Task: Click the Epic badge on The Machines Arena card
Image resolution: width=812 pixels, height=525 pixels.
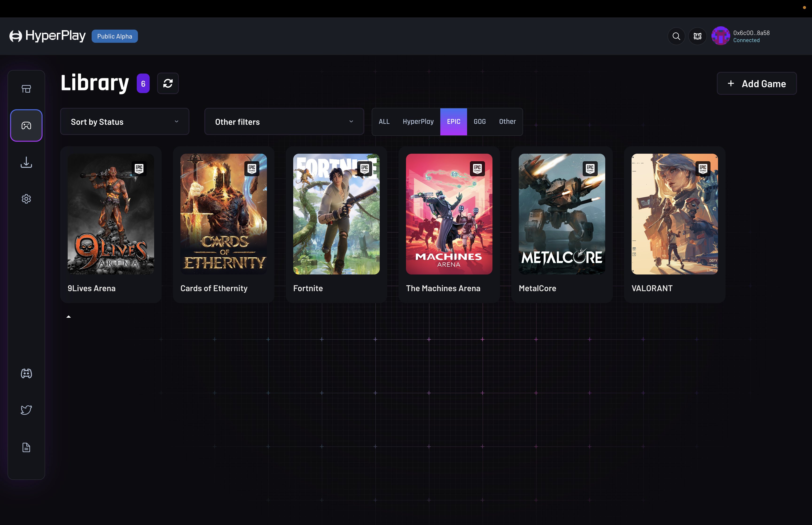Action: (477, 168)
